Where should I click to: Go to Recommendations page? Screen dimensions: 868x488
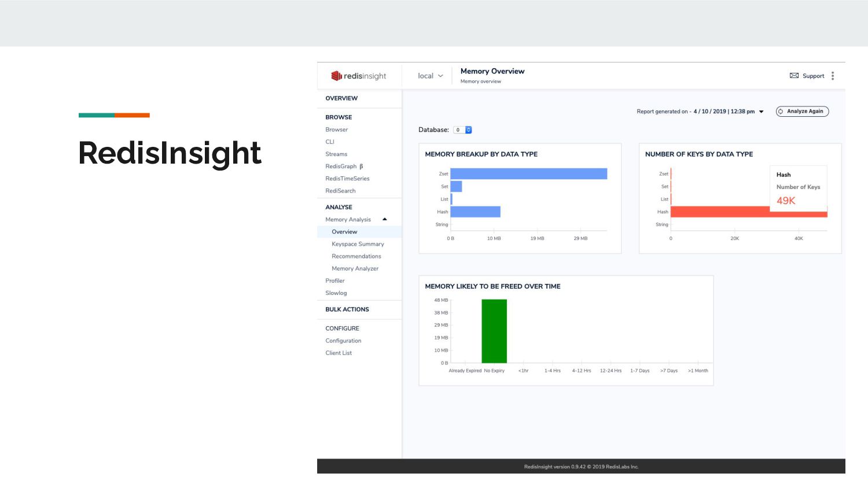point(356,256)
